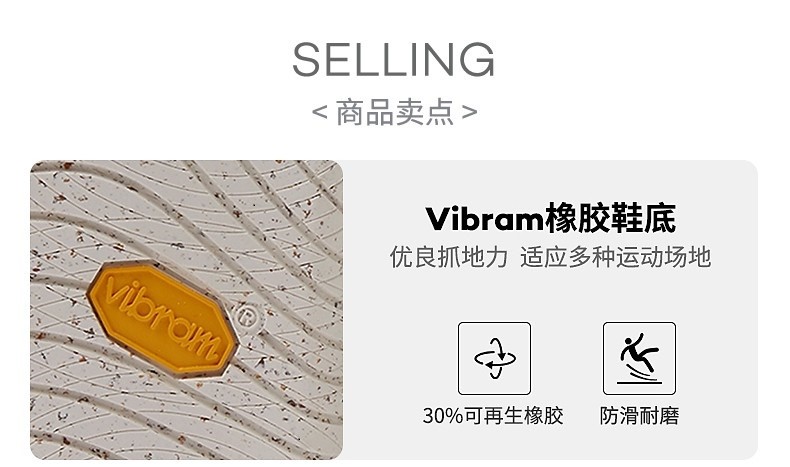This screenshot has height=467, width=790.
Task: Click the 橡胶鞋底 characters in the title
Action: click(x=611, y=219)
